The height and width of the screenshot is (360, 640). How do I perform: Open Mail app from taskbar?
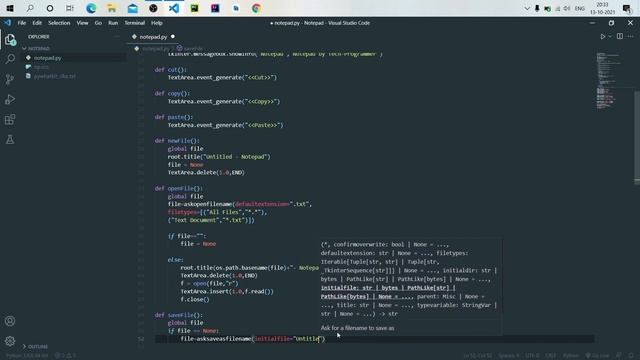(x=133, y=8)
